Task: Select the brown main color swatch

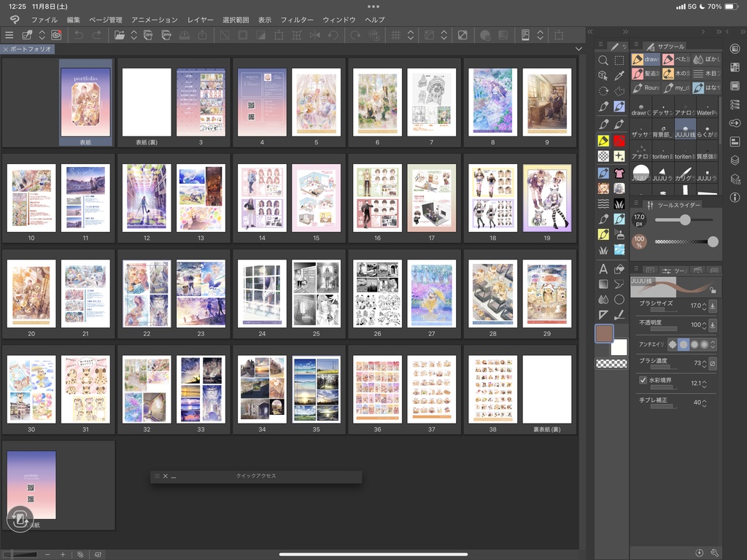Action: pyautogui.click(x=604, y=333)
